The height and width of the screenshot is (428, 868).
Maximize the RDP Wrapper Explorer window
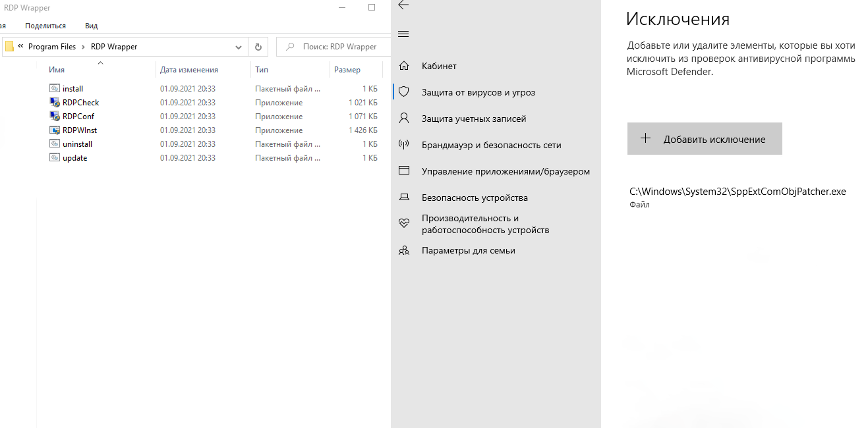[372, 7]
